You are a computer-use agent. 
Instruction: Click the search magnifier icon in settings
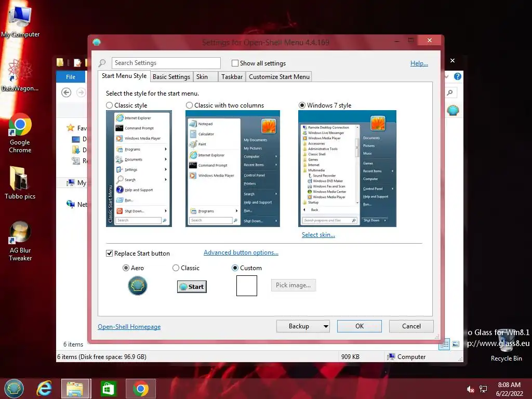point(102,63)
